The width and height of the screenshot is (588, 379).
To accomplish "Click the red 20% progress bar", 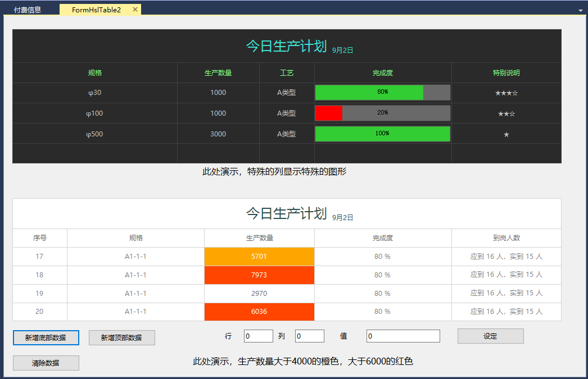I will coord(382,113).
